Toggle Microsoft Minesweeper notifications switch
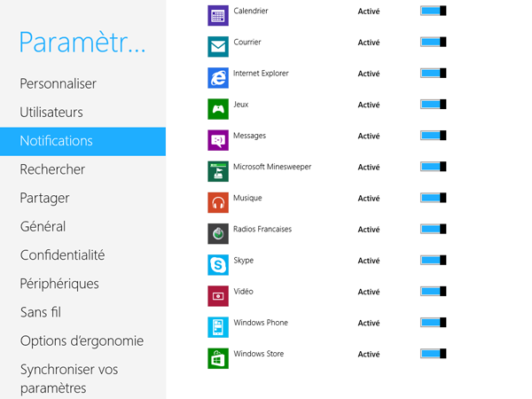Screen dimensions: 532x399 (x=433, y=167)
